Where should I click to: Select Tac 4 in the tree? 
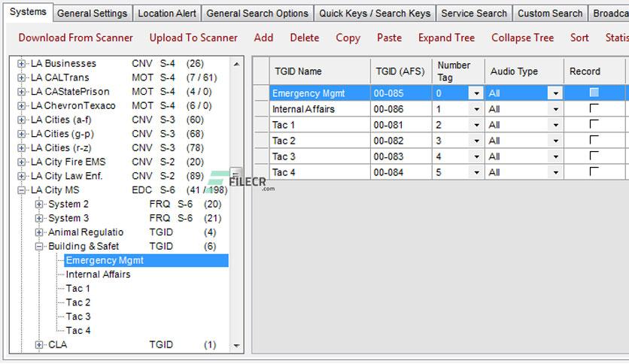77,331
